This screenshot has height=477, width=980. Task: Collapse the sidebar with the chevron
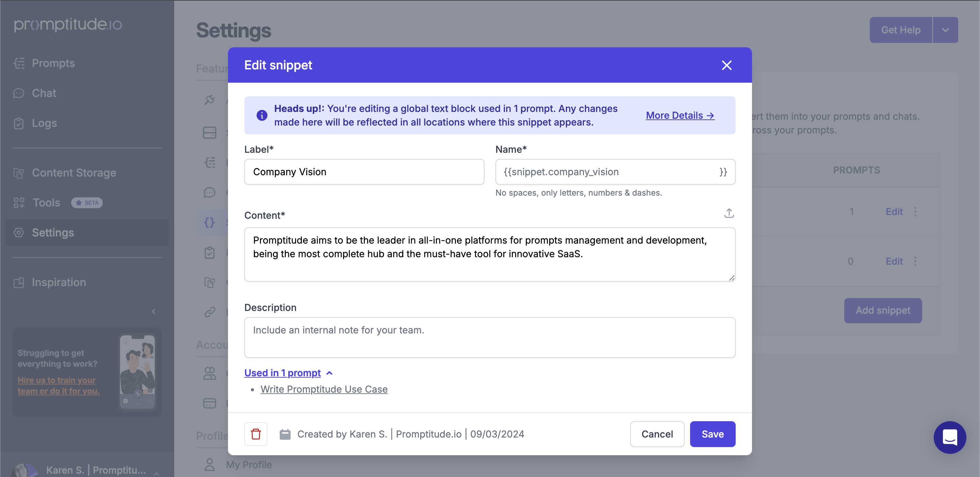[x=154, y=312]
